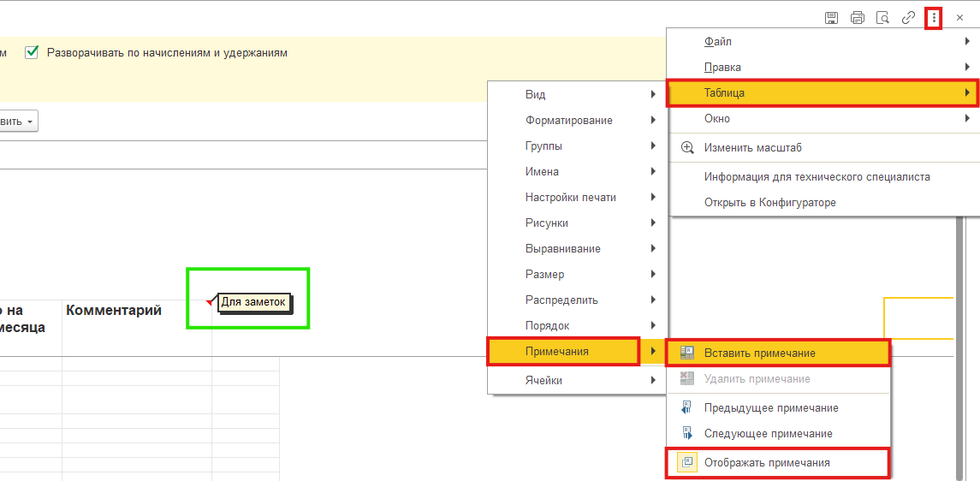
Task: Open the Окно menu item
Action: click(823, 118)
